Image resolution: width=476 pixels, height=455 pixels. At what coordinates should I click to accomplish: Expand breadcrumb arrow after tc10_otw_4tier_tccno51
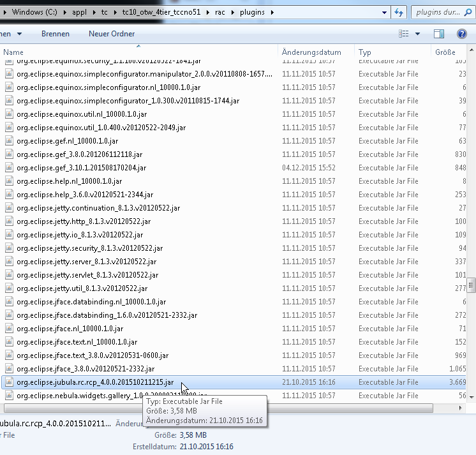[x=207, y=13]
